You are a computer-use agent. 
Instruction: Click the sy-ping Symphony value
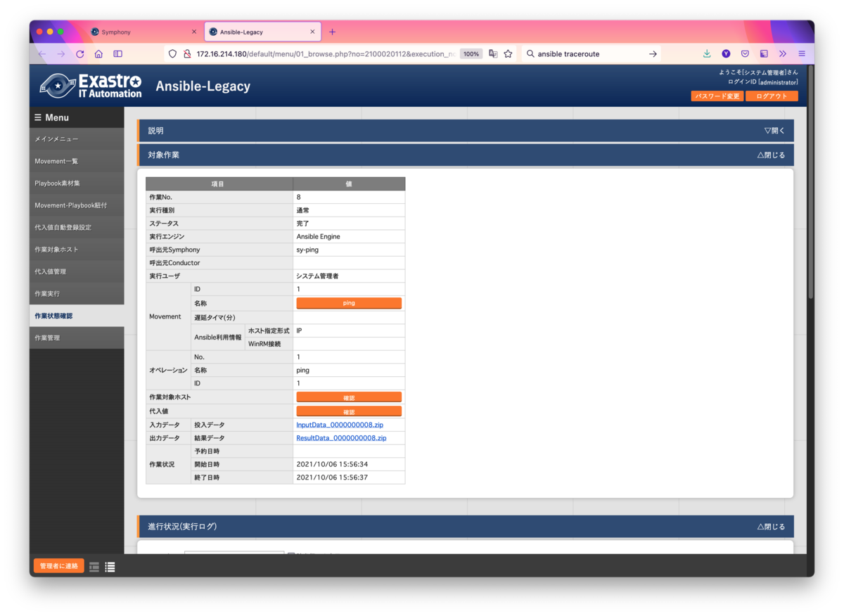point(307,250)
